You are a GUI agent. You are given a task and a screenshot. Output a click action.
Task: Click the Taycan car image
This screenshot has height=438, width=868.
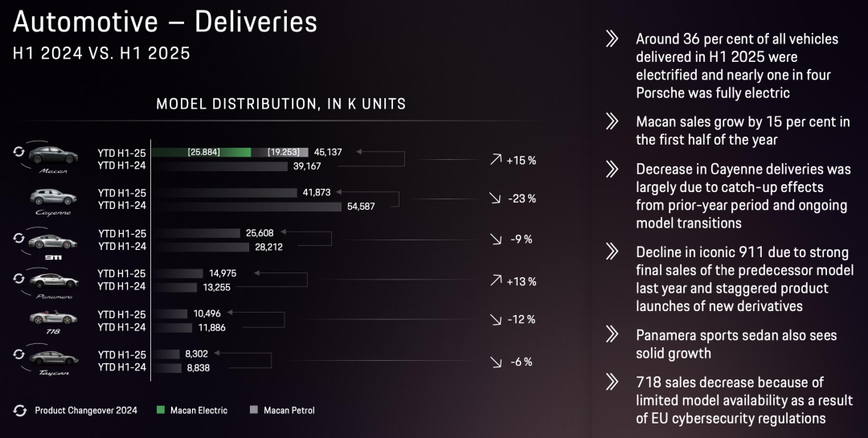[x=54, y=357]
